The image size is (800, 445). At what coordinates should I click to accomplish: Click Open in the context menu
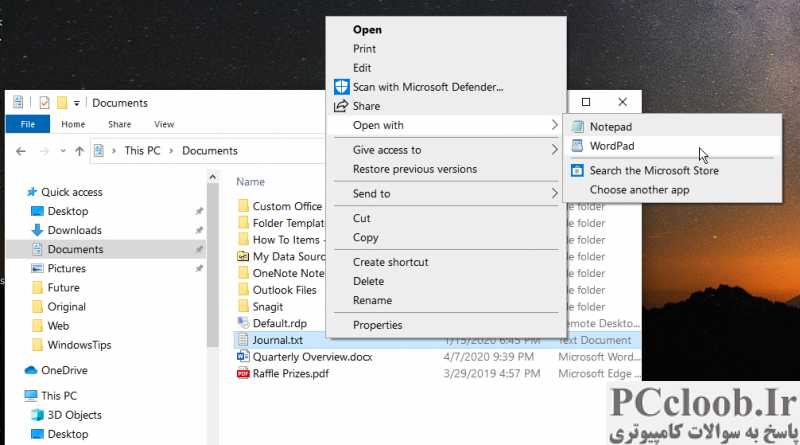(367, 30)
